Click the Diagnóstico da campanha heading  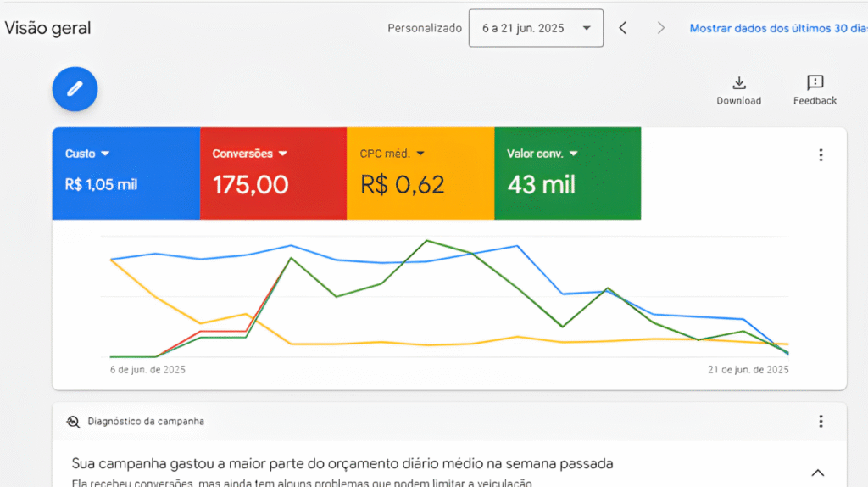coord(146,422)
